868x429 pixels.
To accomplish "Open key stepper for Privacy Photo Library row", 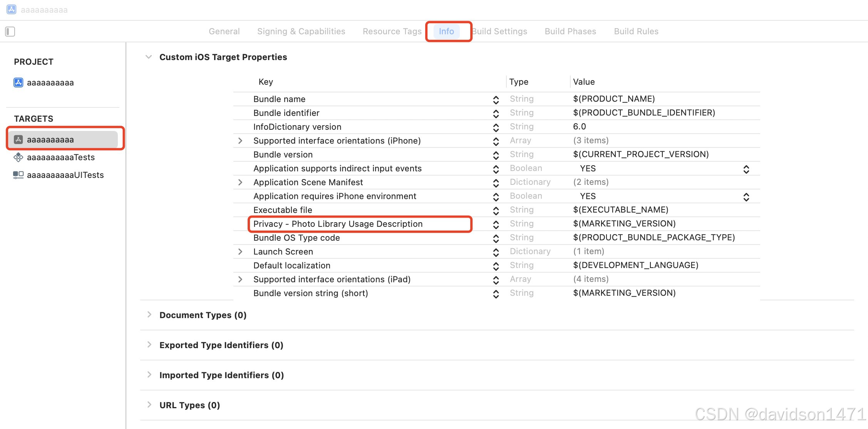I will 496,224.
